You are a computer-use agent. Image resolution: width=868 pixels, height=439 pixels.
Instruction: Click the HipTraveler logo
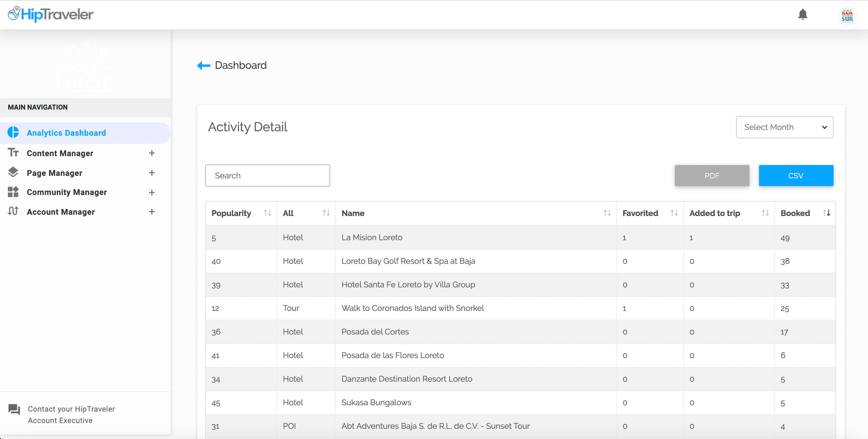pyautogui.click(x=51, y=14)
